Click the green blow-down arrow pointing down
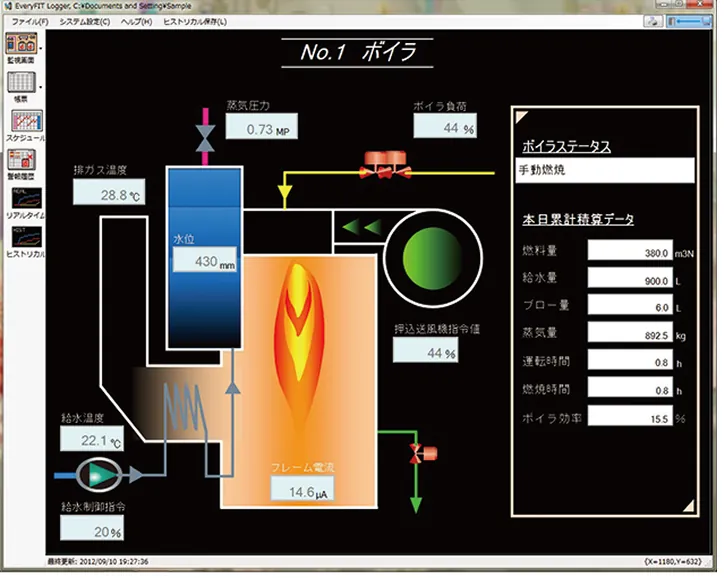This screenshot has width=724, height=578. pos(416,504)
